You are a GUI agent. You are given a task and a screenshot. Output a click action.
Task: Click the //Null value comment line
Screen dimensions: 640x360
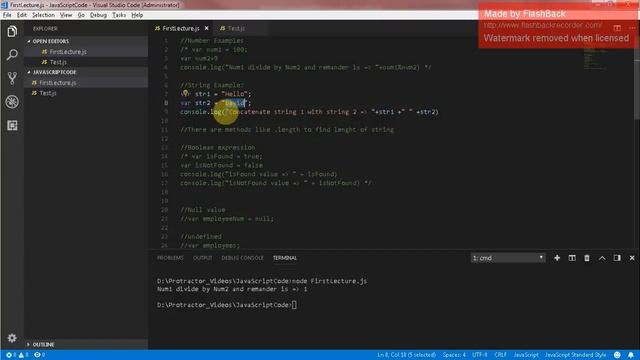[202, 210]
